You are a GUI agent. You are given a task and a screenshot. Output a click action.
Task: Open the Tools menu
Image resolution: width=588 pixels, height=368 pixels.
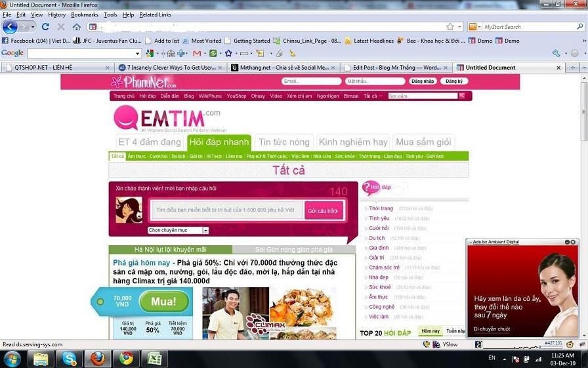[x=110, y=14]
